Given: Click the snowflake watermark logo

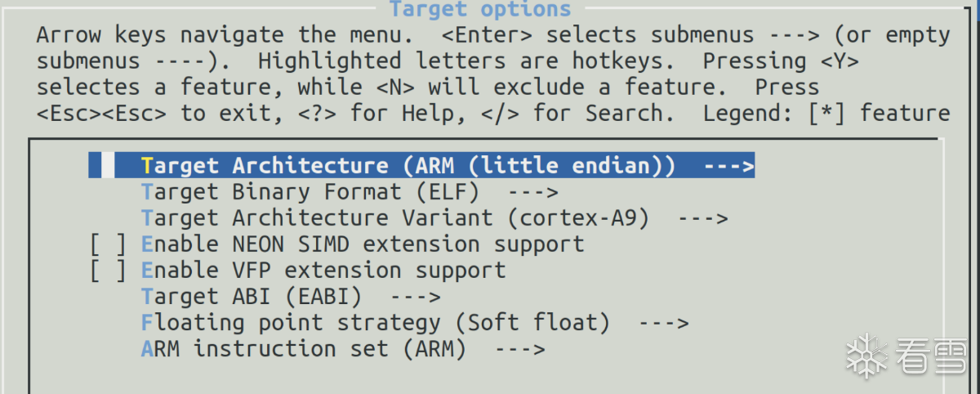Looking at the screenshot, I should point(866,356).
